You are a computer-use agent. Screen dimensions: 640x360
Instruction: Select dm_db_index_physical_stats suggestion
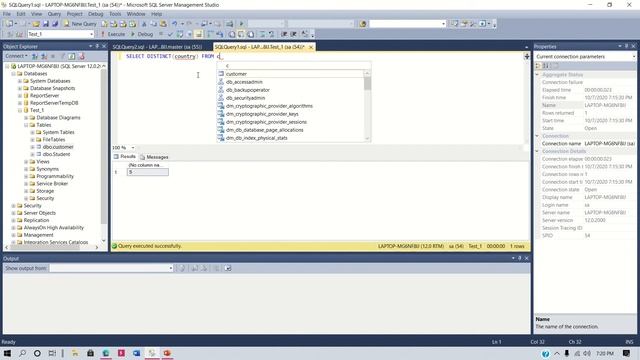click(290, 138)
